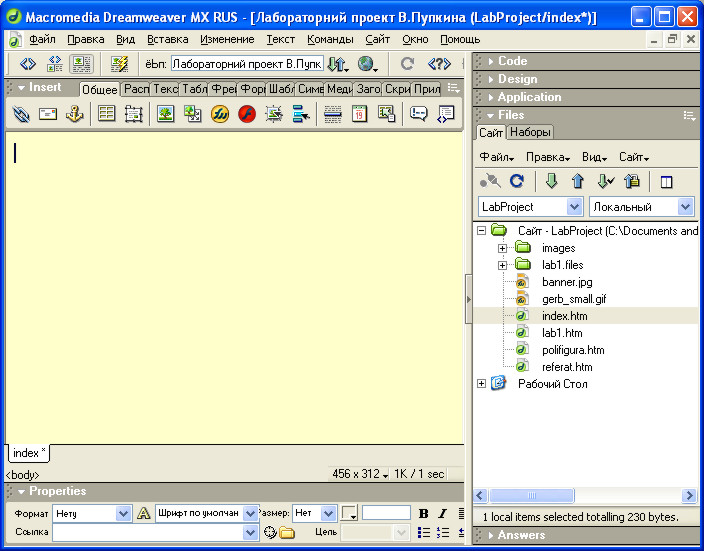Insert Navigation Bar icon
This screenshot has width=704, height=551.
coord(301,114)
